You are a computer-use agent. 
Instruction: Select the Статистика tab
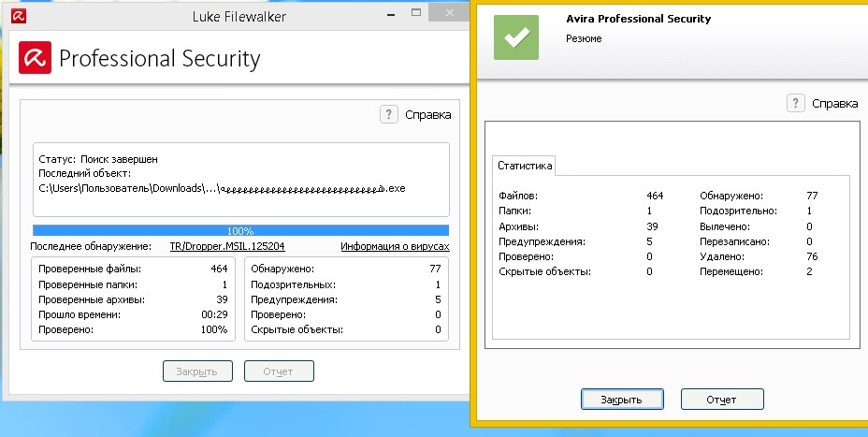click(524, 167)
